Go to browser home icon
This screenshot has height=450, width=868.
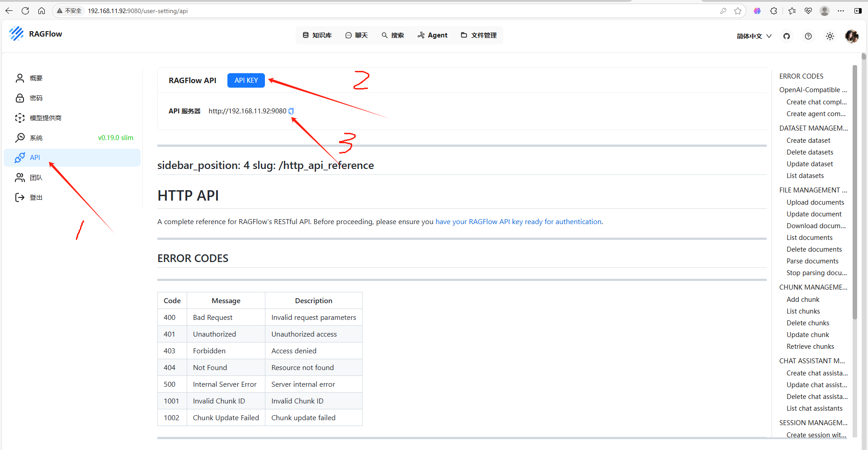42,11
